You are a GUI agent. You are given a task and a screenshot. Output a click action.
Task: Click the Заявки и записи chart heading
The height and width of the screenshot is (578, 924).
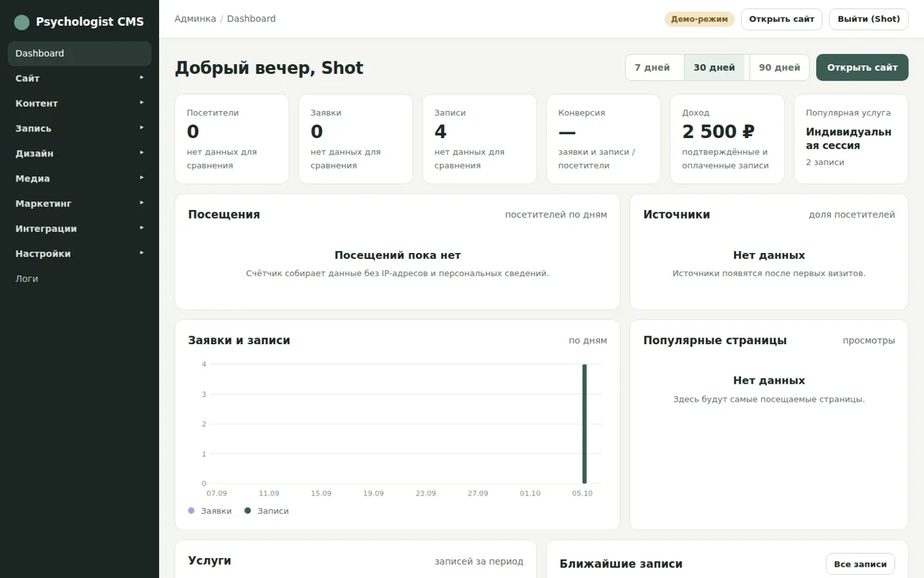(x=239, y=341)
